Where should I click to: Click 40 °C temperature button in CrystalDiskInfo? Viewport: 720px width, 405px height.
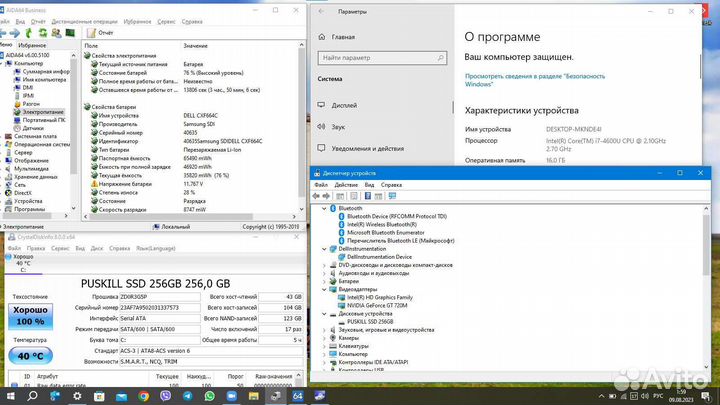pyautogui.click(x=30, y=356)
